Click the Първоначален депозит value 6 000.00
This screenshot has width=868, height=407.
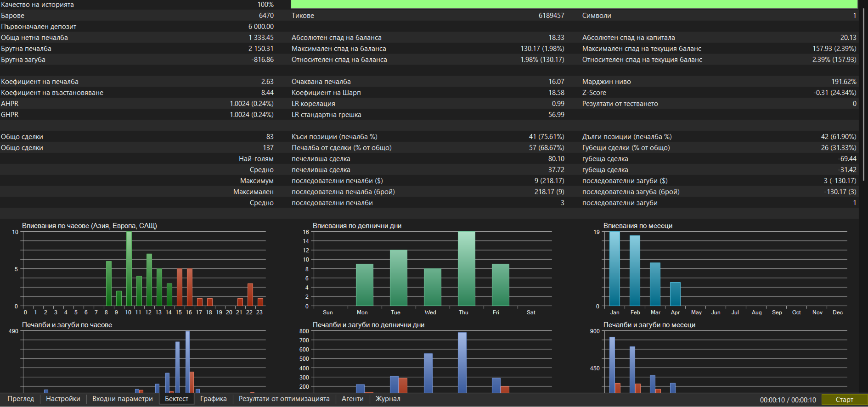tap(261, 27)
